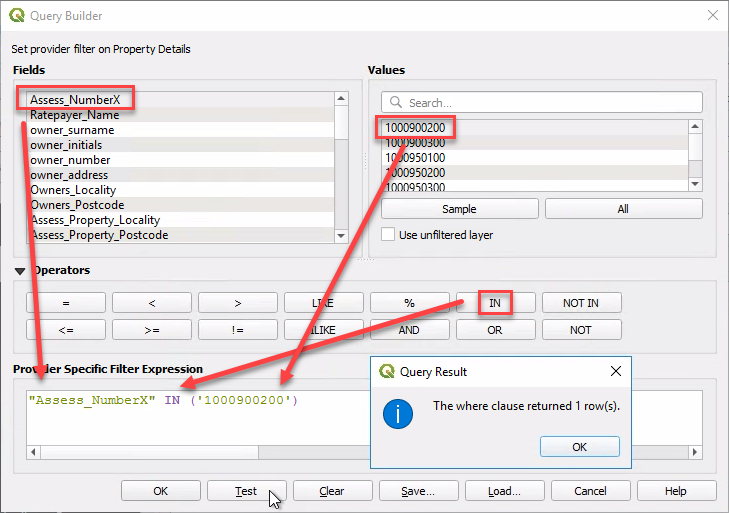The height and width of the screenshot is (513, 729).
Task: Click the blue info icon in Query Result
Action: pos(398,414)
